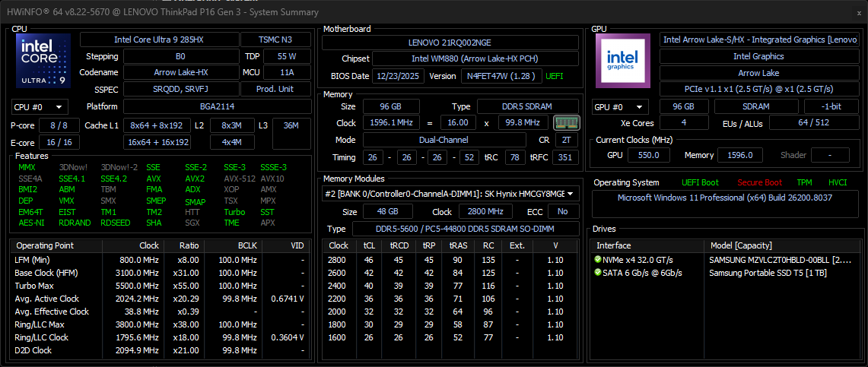868x367 pixels.
Task: Click the Model [Capacity] column header
Action: click(743, 245)
